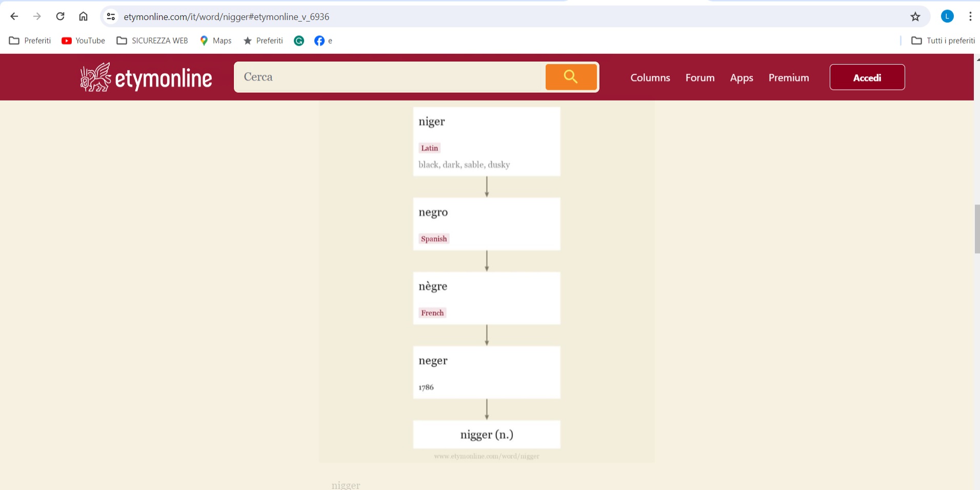Open the Grammarly bookmark icon
Image resolution: width=980 pixels, height=490 pixels.
[299, 40]
